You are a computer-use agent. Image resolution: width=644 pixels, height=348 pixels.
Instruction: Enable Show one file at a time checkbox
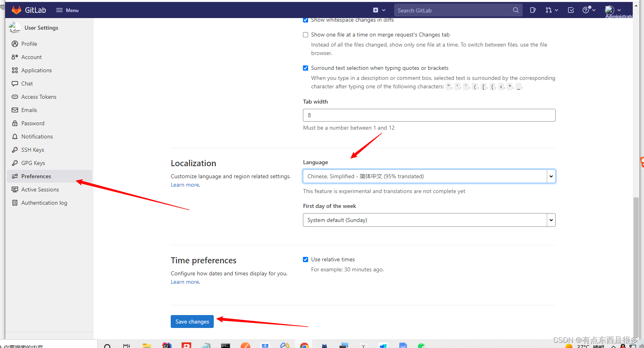305,35
